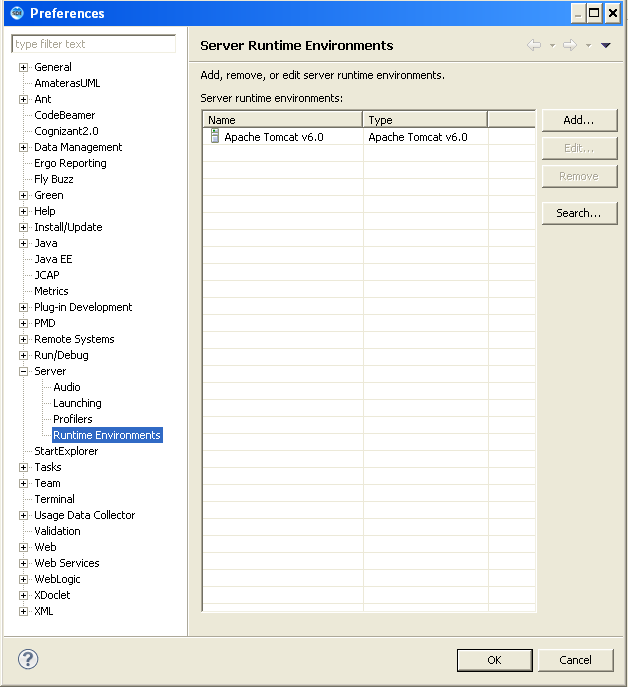Confirm with the OK button
Screen dimensions: 628x687
(494, 660)
